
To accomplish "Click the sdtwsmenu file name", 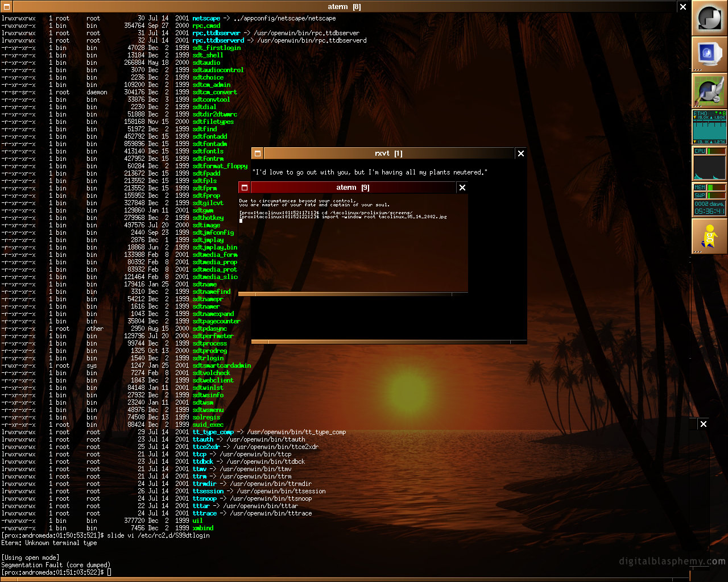I will coord(208,410).
